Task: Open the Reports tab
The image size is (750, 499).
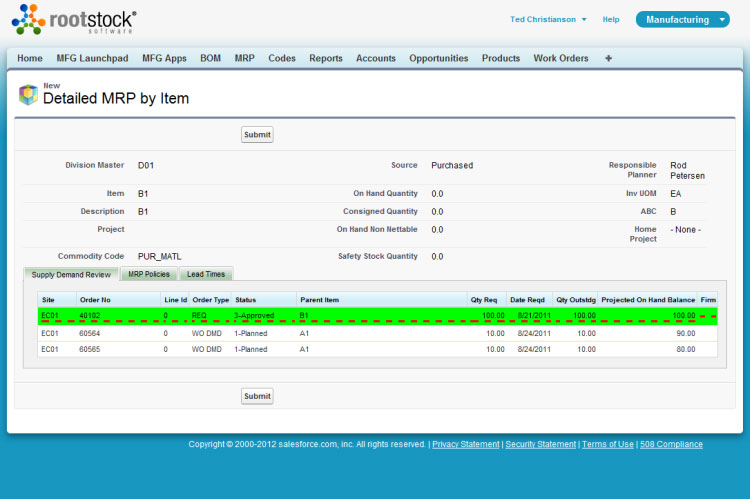Action: point(326,58)
